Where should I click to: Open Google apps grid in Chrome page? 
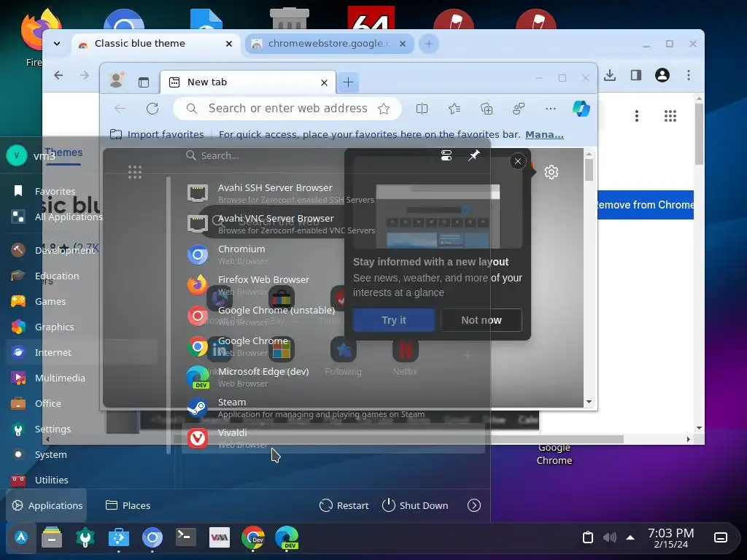(670, 116)
